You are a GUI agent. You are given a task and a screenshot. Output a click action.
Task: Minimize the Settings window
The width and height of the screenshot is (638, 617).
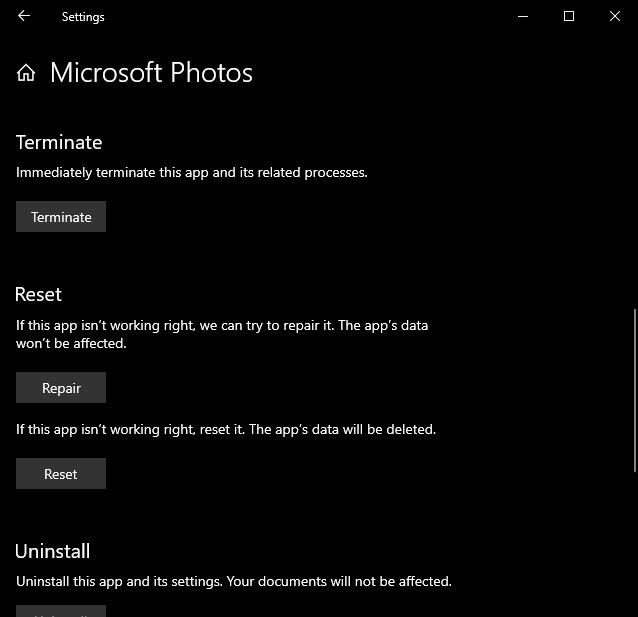[523, 16]
